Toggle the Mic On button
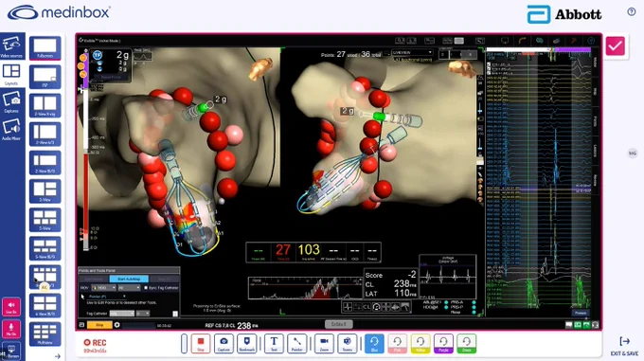The width and height of the screenshot is (644, 361). [11, 329]
